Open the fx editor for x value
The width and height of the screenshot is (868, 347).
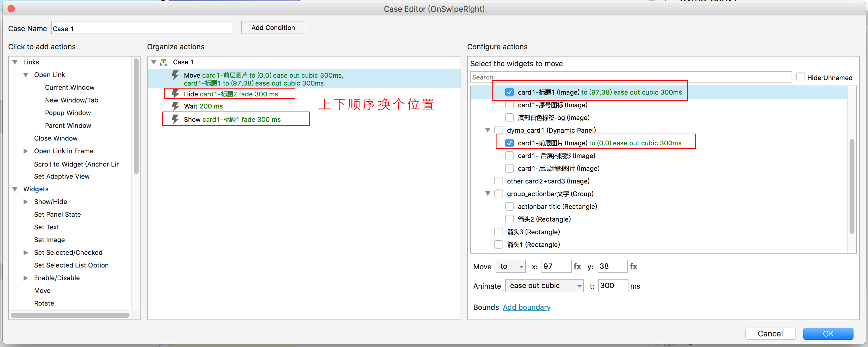577,266
